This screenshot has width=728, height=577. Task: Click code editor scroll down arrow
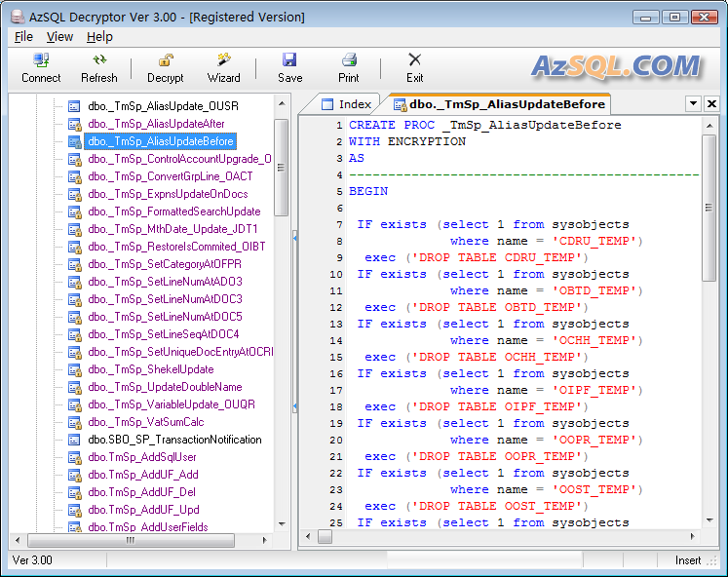(x=709, y=520)
